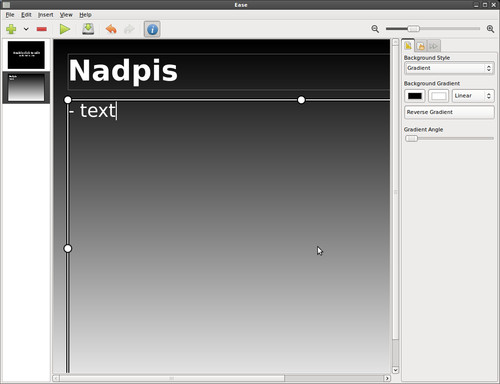Select the first slide thumbnail
Viewport: 500px width, 384px height.
point(26,55)
